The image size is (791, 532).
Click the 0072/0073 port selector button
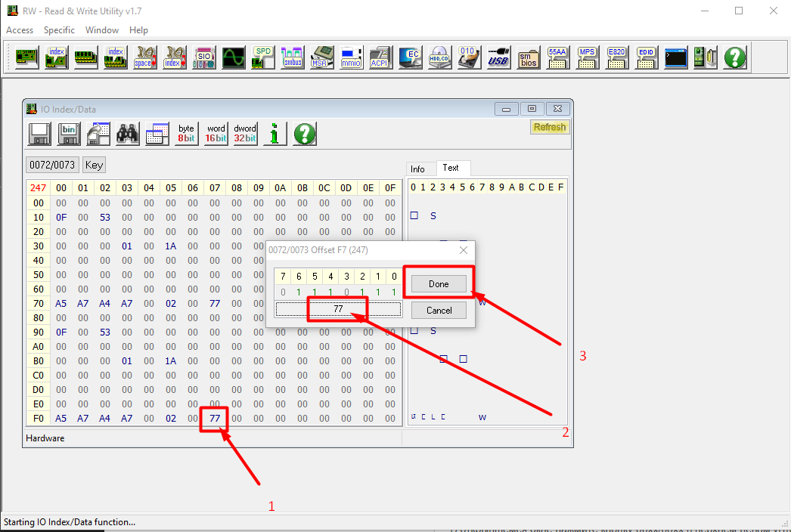click(x=51, y=165)
